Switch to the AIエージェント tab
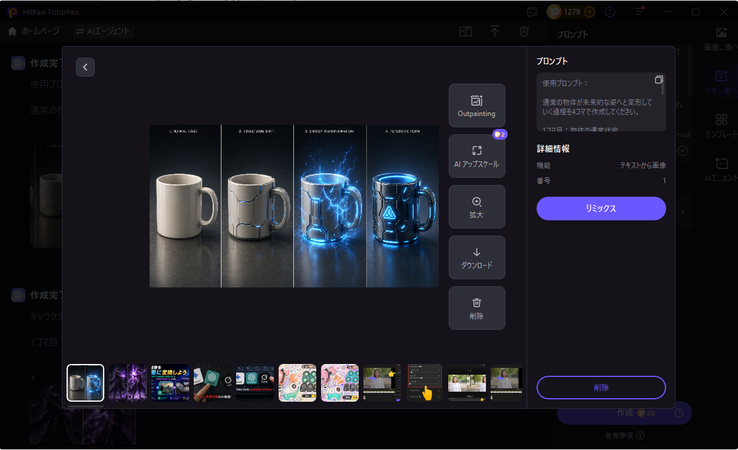 tap(103, 31)
